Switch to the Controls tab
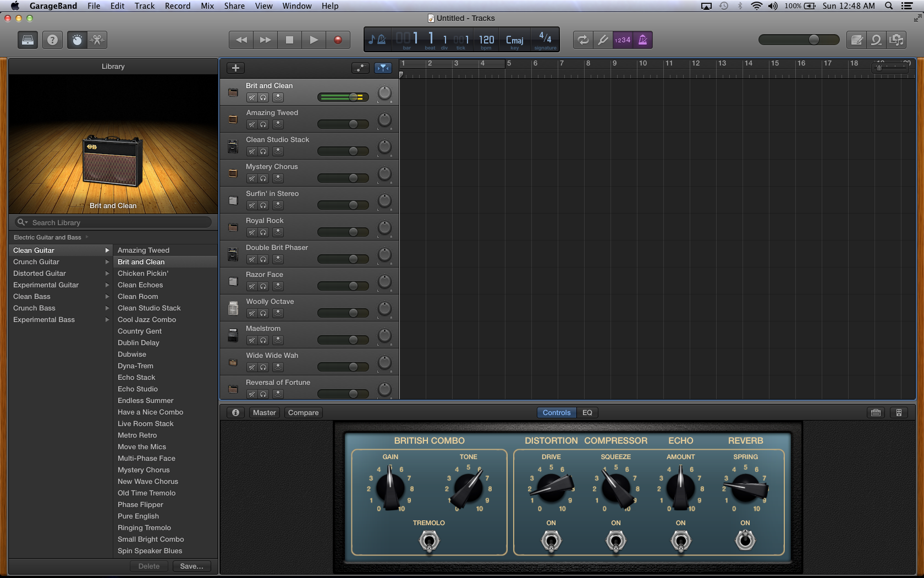This screenshot has width=924, height=578. click(557, 412)
